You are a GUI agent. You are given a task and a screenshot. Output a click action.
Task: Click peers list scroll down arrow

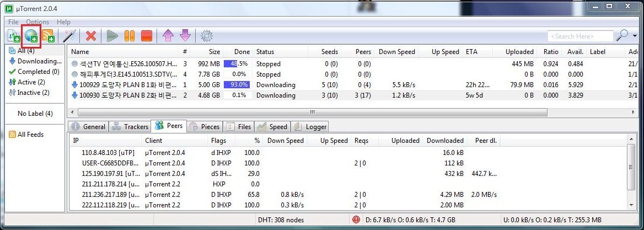point(632,205)
